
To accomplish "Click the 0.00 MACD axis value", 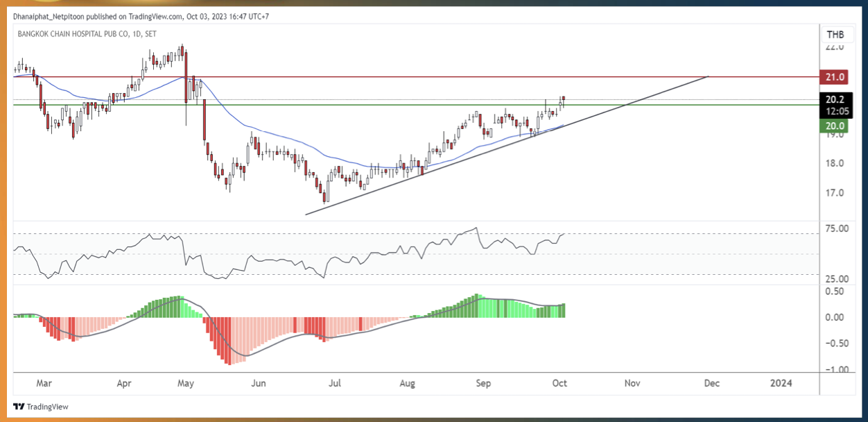I will [x=835, y=317].
